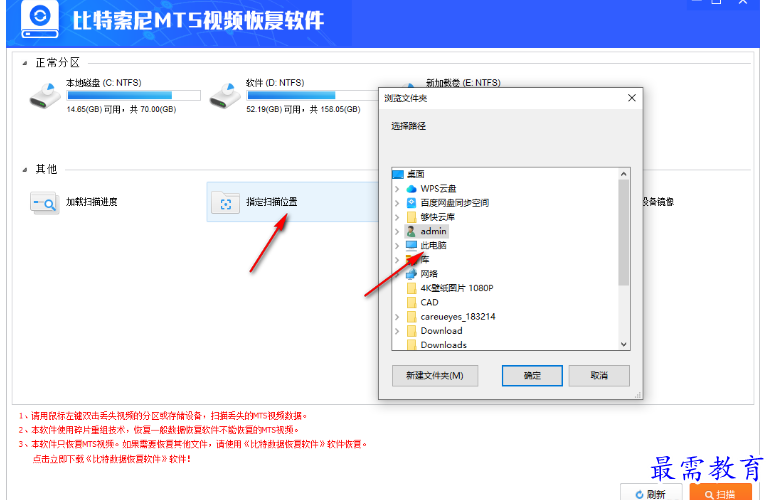Image resolution: width=772 pixels, height=500 pixels.
Task: Select the admin user icon in tree
Action: 411,231
